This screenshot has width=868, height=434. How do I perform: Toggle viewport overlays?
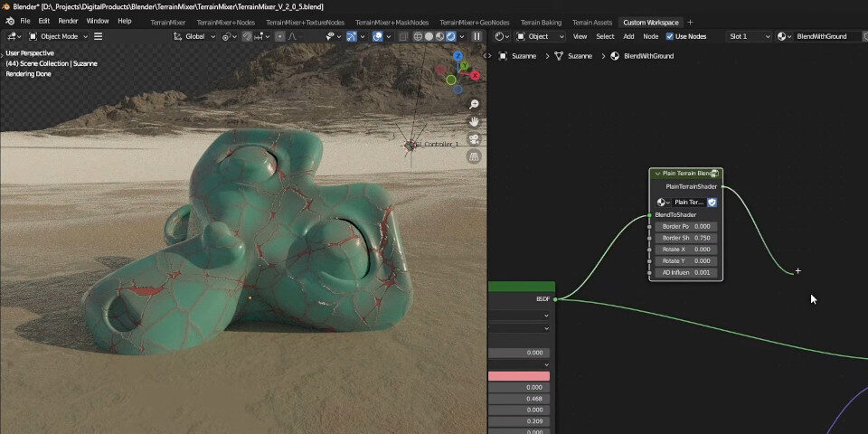click(378, 36)
